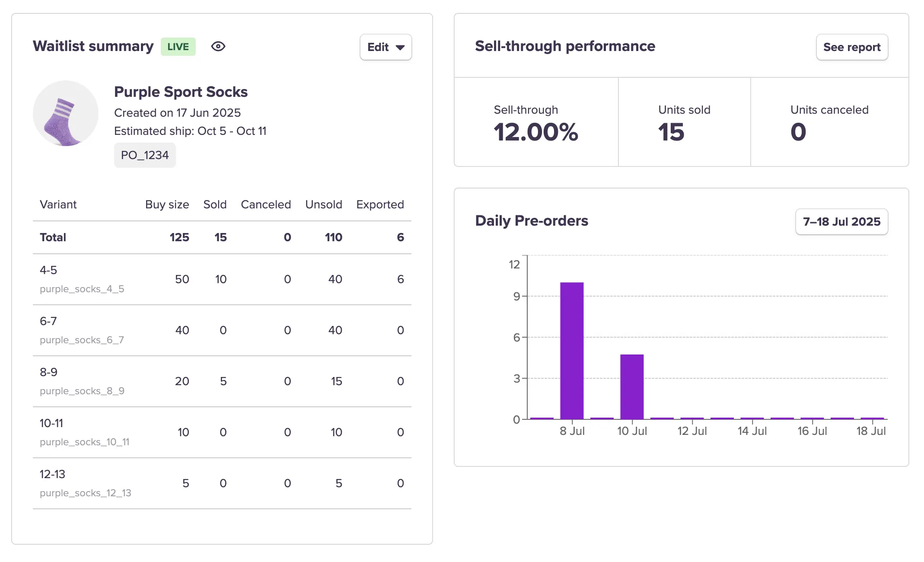The image size is (924, 562).
Task: Click the See report button
Action: click(851, 47)
